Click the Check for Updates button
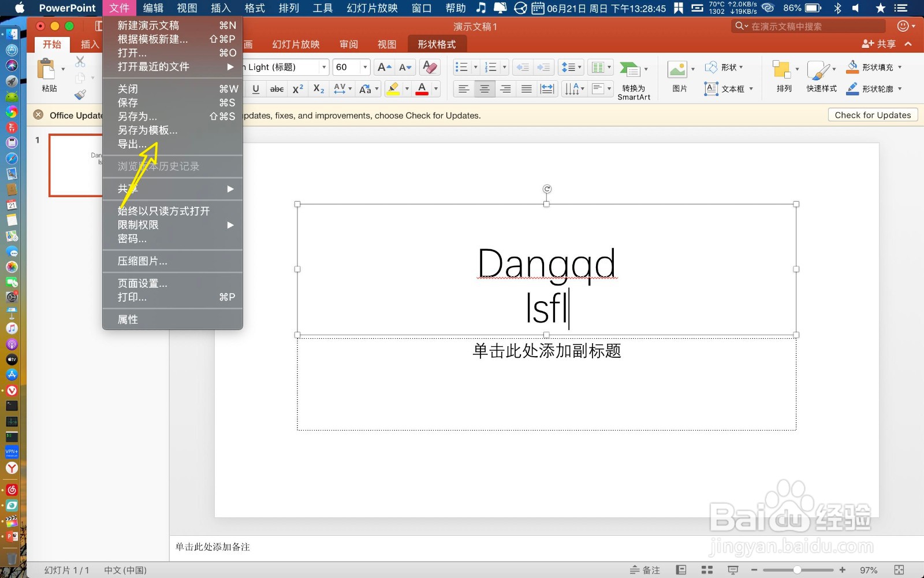This screenshot has height=578, width=924. [x=873, y=115]
